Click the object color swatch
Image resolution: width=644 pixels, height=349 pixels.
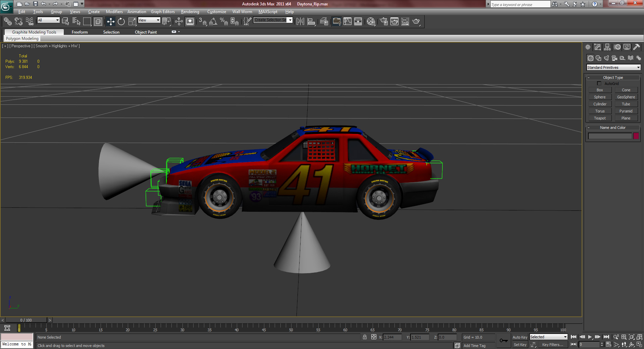point(636,136)
